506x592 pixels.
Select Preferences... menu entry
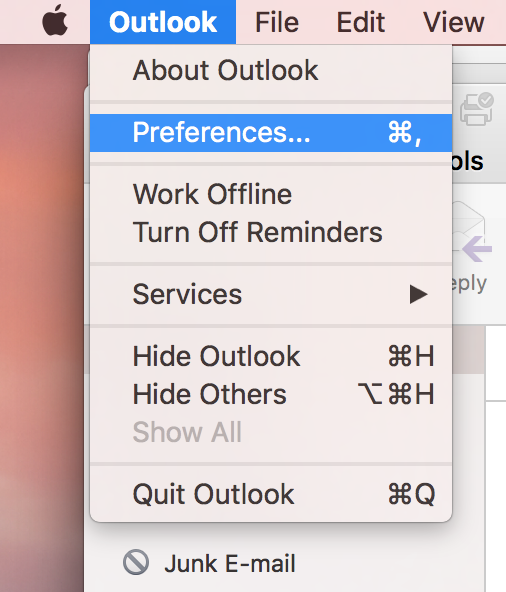271,133
